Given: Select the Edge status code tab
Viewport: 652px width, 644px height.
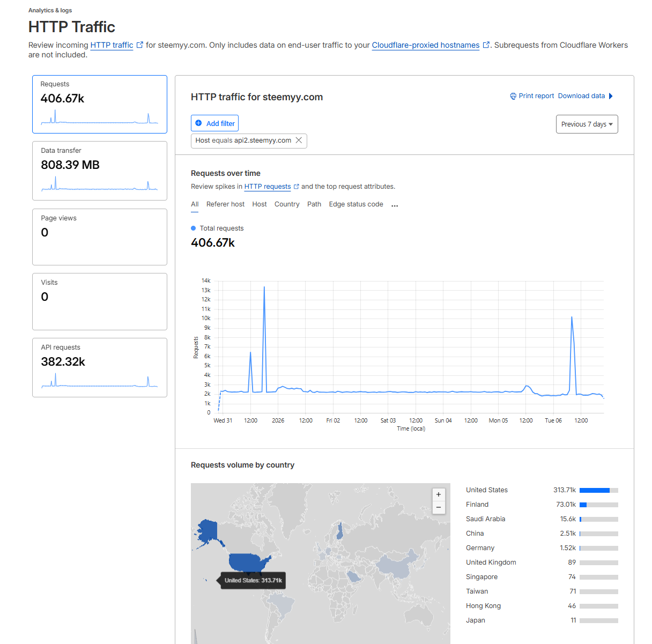Looking at the screenshot, I should [356, 204].
